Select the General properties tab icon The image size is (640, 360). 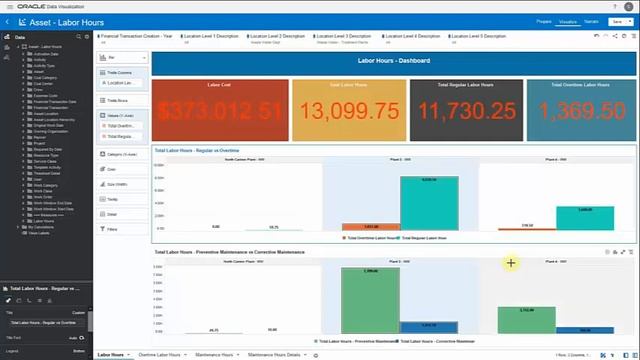(x=8, y=300)
